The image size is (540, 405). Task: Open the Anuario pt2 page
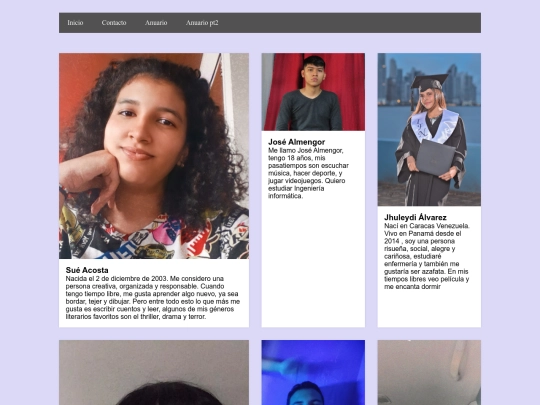click(x=202, y=23)
